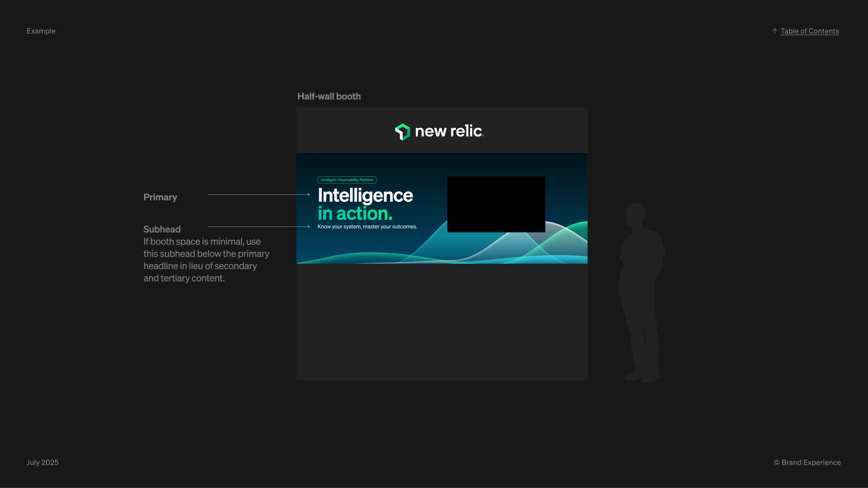The image size is (868, 488).
Task: Click the subhead description paragraph
Action: click(206, 260)
